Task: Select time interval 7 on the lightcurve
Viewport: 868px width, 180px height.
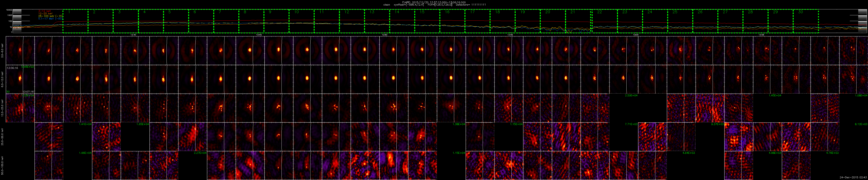Action: pos(226,21)
